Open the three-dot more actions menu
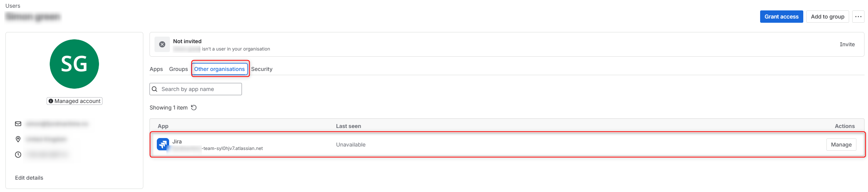 pyautogui.click(x=858, y=17)
